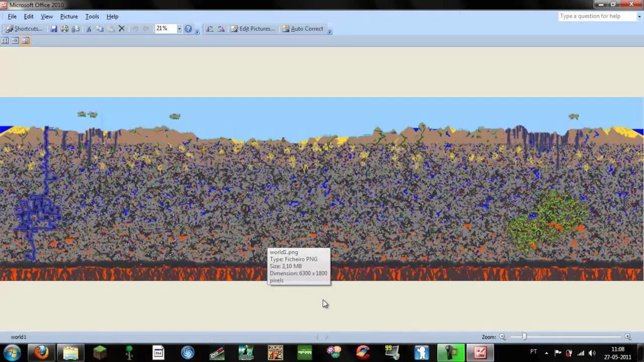Viewport: 644px width, 362px height.
Task: Open the Edit menu
Action: 29,17
